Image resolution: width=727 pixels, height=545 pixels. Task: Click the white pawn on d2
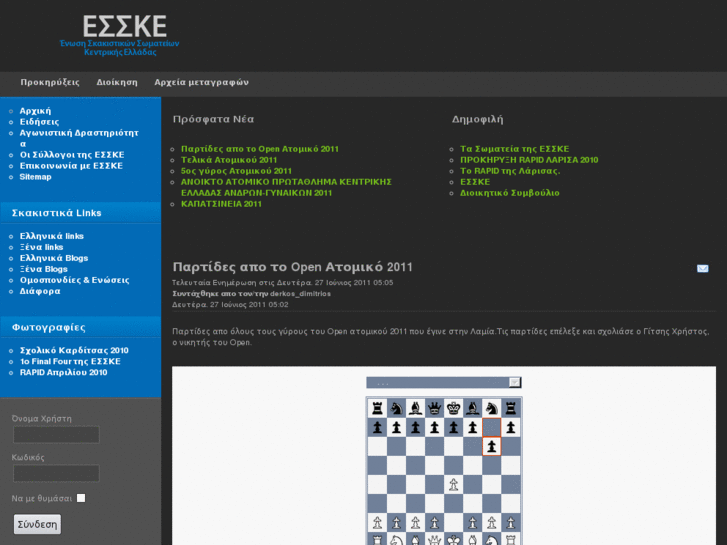tap(434, 523)
